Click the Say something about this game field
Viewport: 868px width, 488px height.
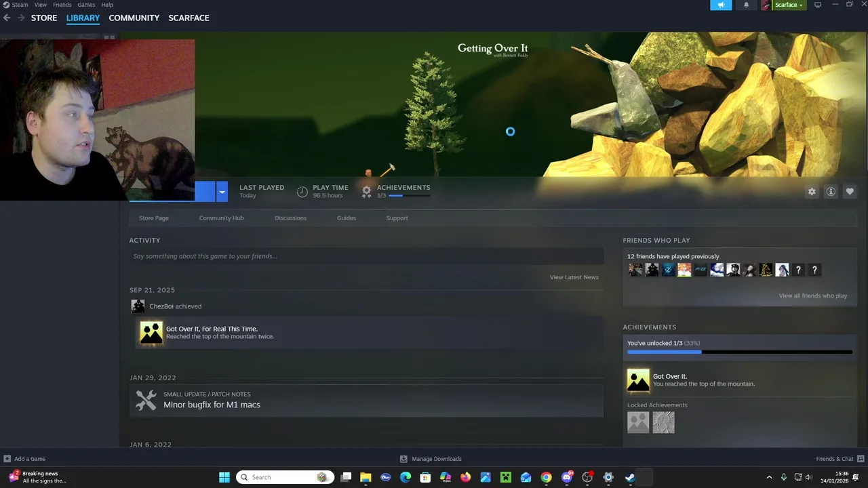tap(366, 256)
